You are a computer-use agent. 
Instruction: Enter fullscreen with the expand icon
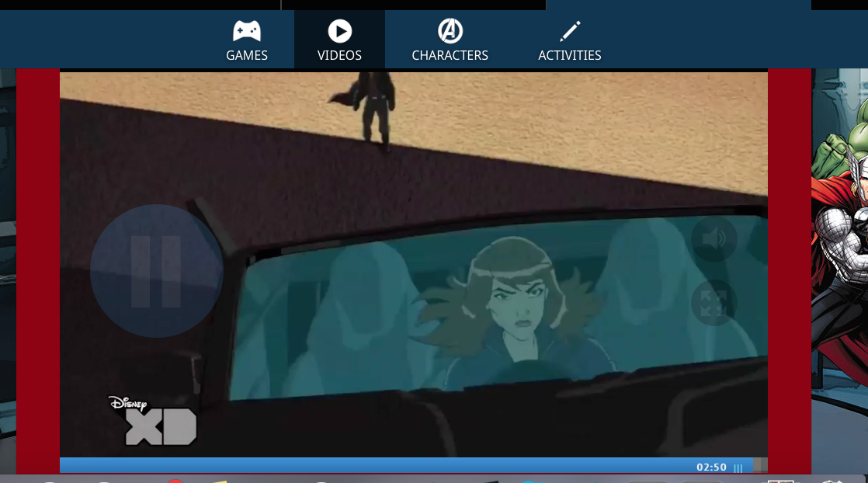point(714,302)
